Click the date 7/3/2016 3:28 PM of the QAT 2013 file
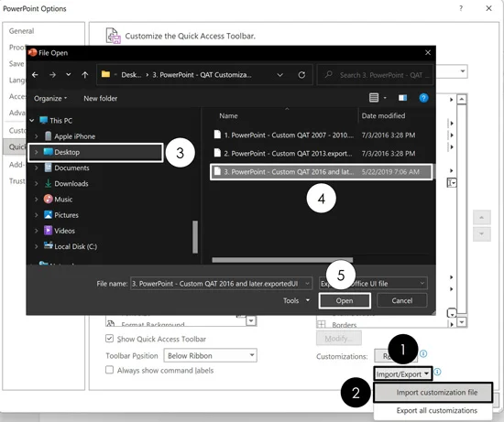 click(389, 154)
